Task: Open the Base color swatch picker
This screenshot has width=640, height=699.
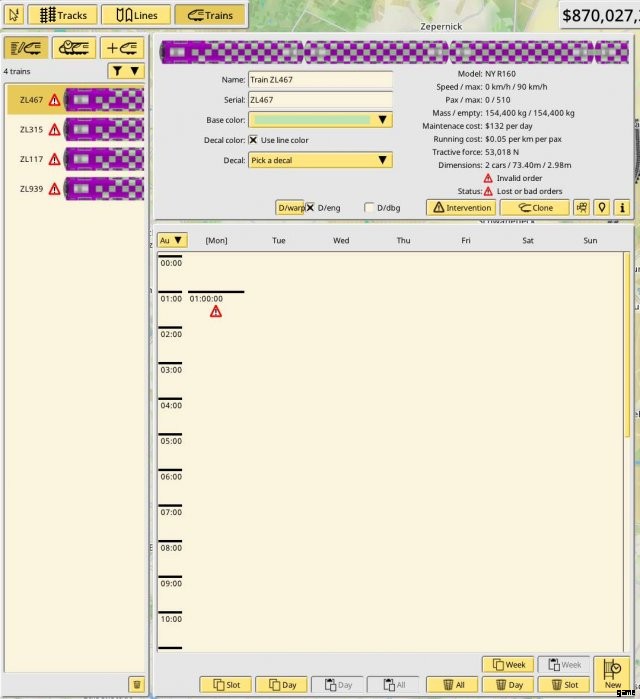Action: [x=320, y=120]
